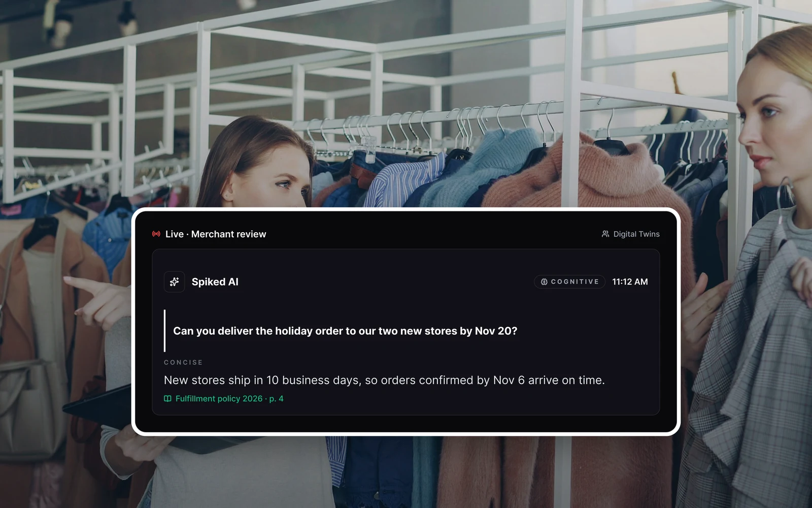Click the book icon beside Fulfillment policy
The image size is (812, 508).
(167, 399)
